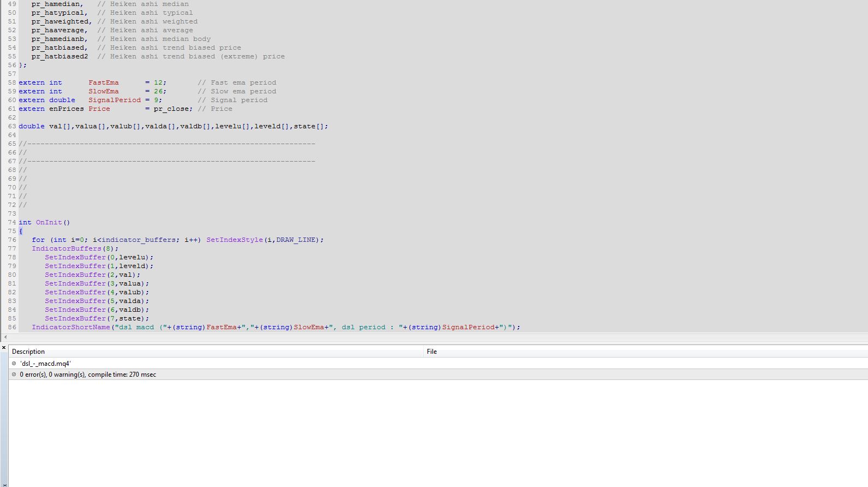Click the SetIndexBuffer(7,state) line
The height and width of the screenshot is (487, 868).
pos(96,318)
